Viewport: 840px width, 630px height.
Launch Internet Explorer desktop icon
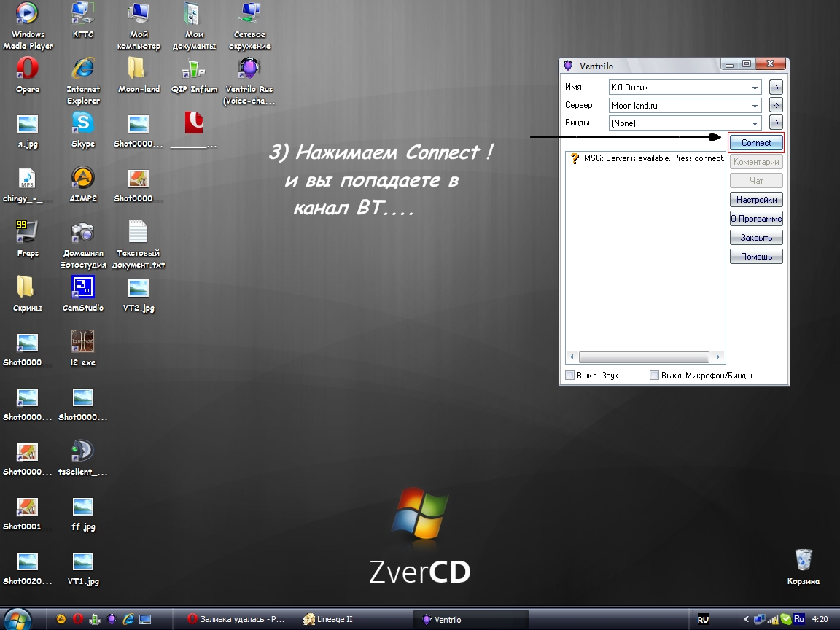point(83,81)
